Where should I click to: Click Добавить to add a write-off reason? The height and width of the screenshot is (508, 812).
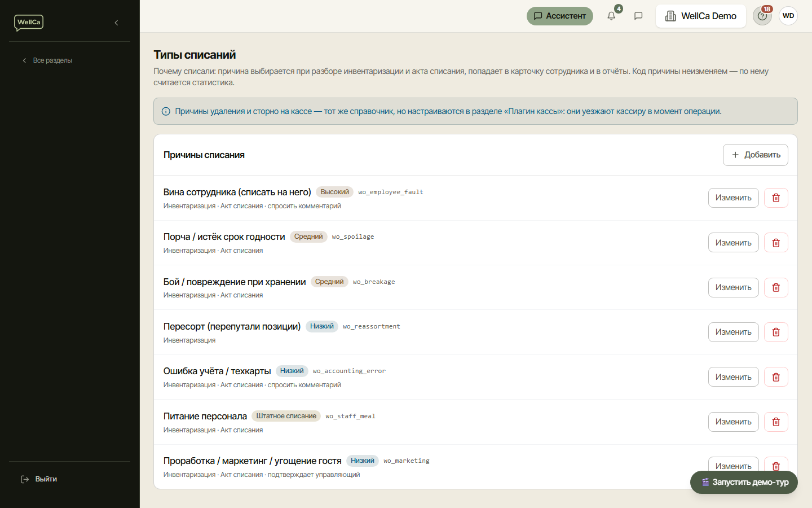pyautogui.click(x=756, y=155)
